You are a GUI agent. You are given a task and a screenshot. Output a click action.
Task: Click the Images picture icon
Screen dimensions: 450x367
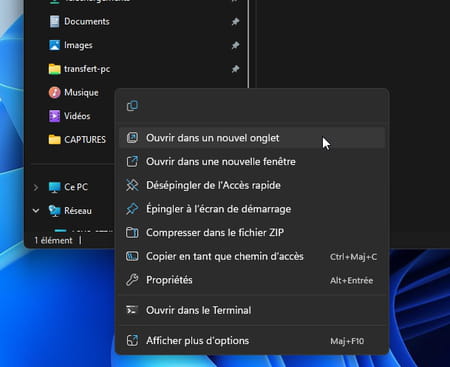54,45
